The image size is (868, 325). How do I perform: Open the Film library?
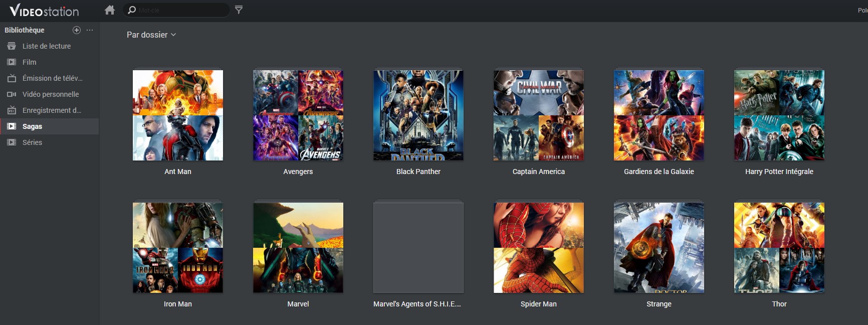tap(49, 62)
